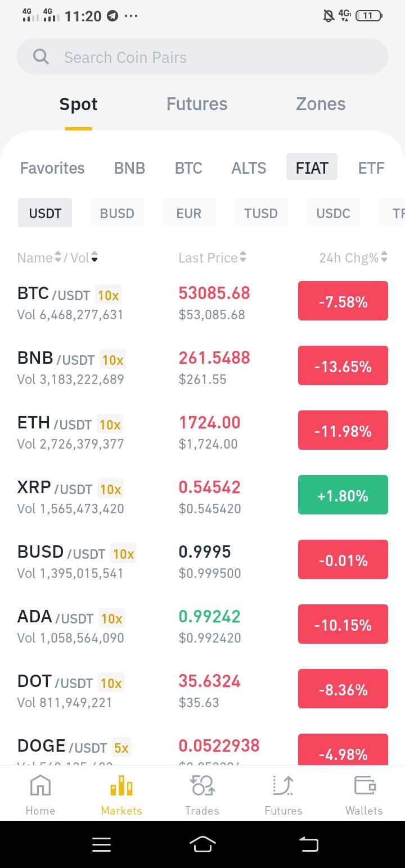Sort by 24h Chg% arrows
The width and height of the screenshot is (405, 868).
pyautogui.click(x=384, y=257)
